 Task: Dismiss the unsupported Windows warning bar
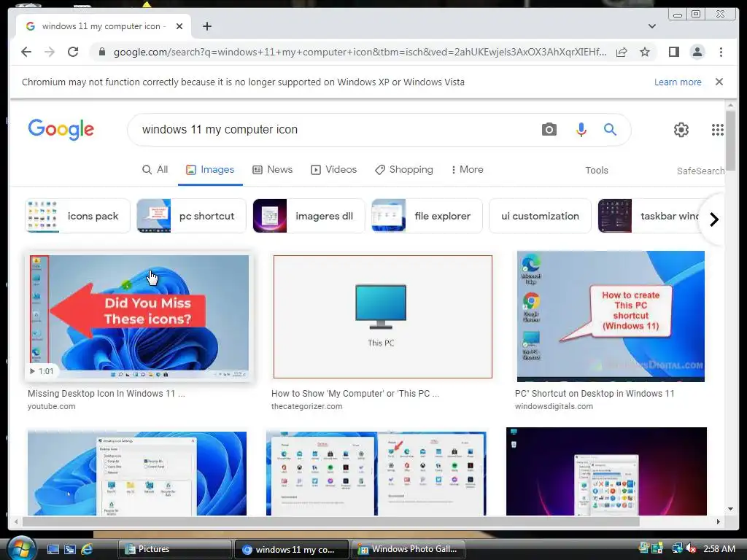pos(719,82)
